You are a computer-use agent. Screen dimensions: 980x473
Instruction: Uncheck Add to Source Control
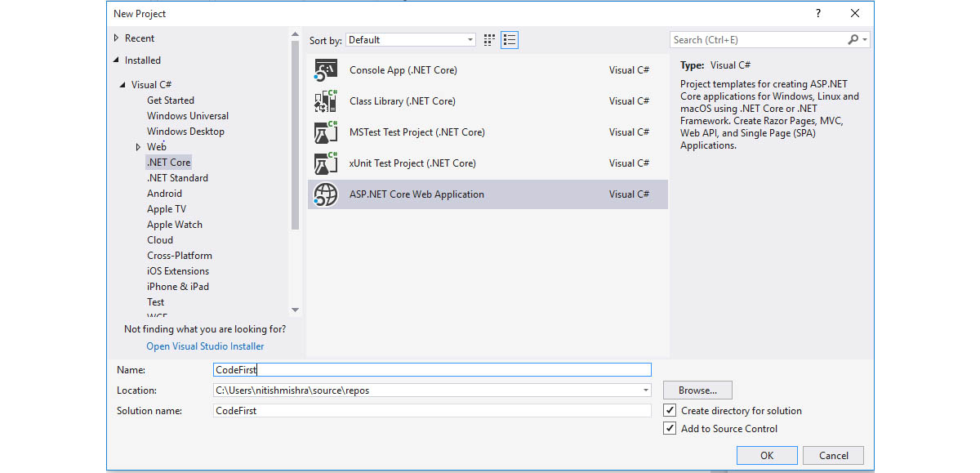coord(670,429)
